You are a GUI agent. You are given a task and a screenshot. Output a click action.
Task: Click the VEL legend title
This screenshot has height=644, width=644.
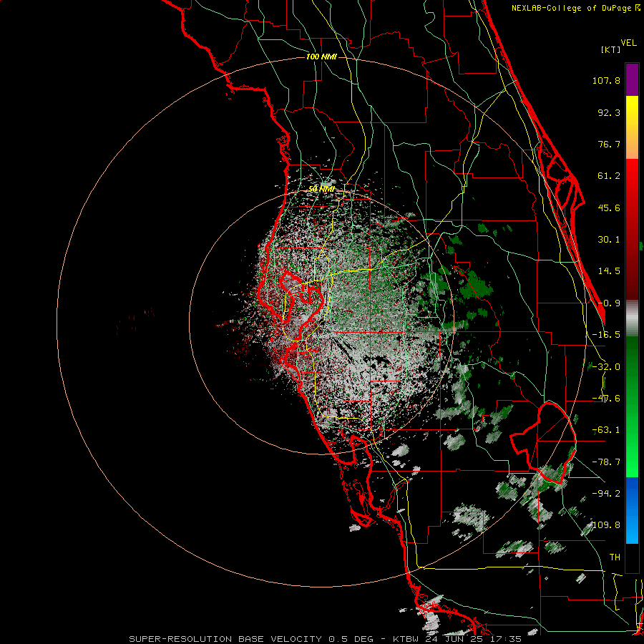click(x=628, y=43)
